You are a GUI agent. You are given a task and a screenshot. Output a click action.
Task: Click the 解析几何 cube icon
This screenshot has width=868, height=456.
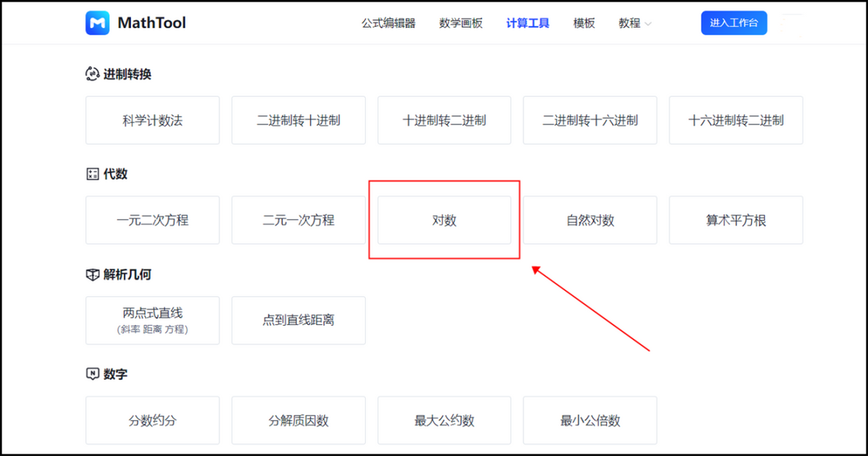point(92,274)
